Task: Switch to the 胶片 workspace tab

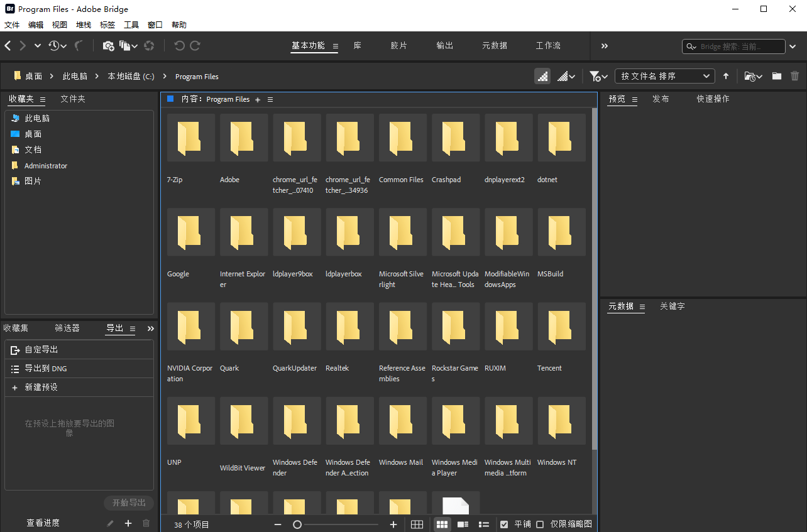Action: pyautogui.click(x=398, y=45)
